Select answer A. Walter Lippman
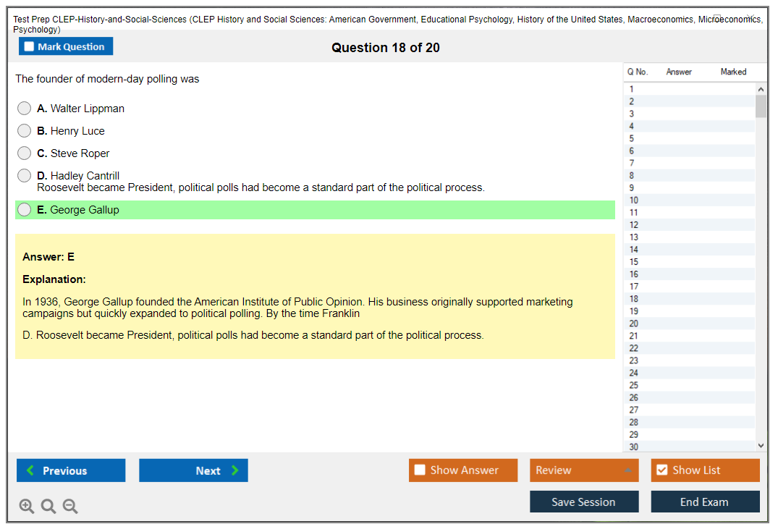778x532 pixels. pyautogui.click(x=25, y=109)
